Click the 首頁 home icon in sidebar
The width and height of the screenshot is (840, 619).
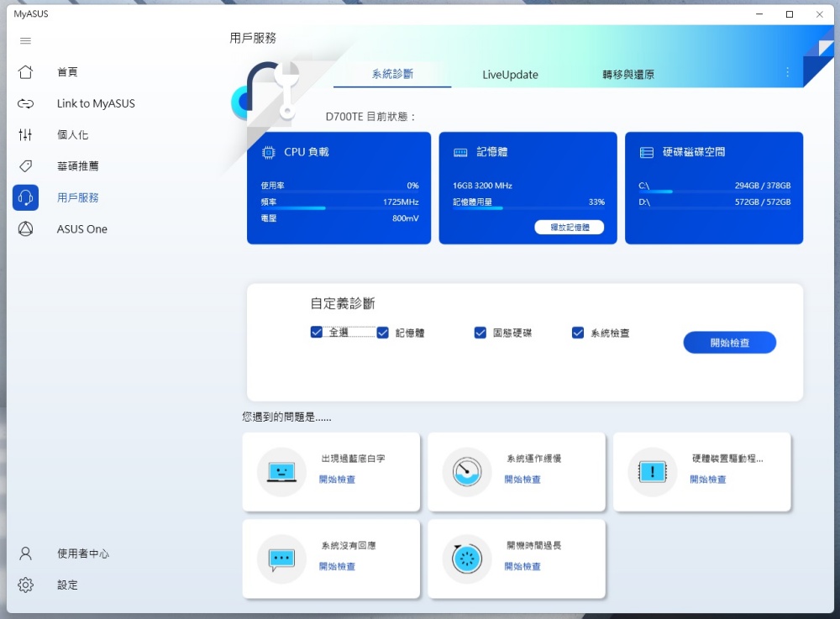(x=25, y=72)
